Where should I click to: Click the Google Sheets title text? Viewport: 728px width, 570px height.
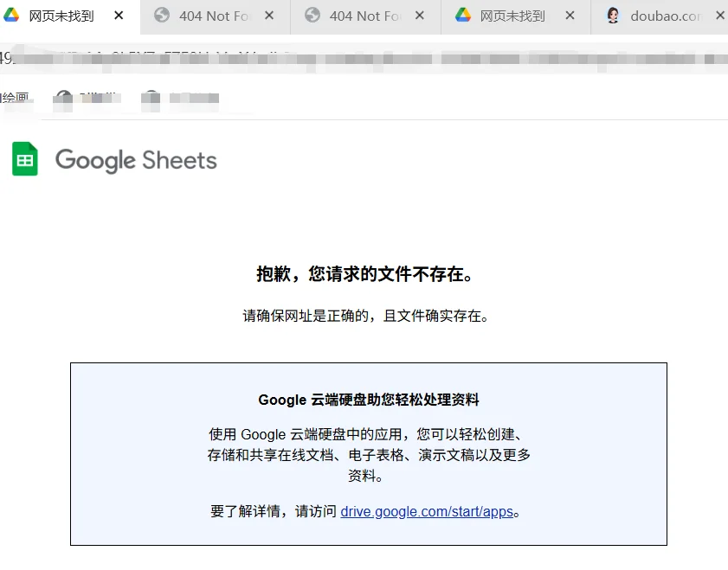click(x=136, y=159)
